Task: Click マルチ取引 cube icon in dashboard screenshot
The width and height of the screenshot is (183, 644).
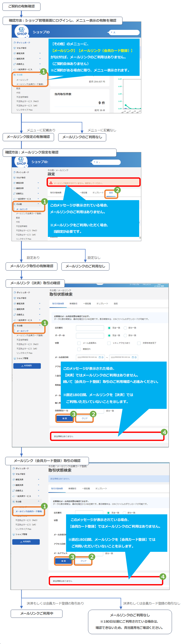Action: (14, 48)
